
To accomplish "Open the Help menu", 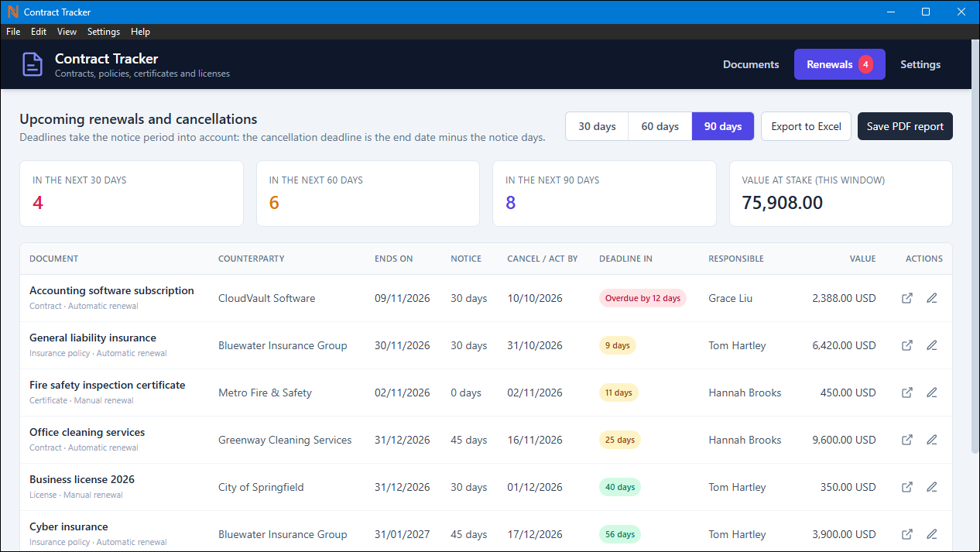I will [140, 32].
